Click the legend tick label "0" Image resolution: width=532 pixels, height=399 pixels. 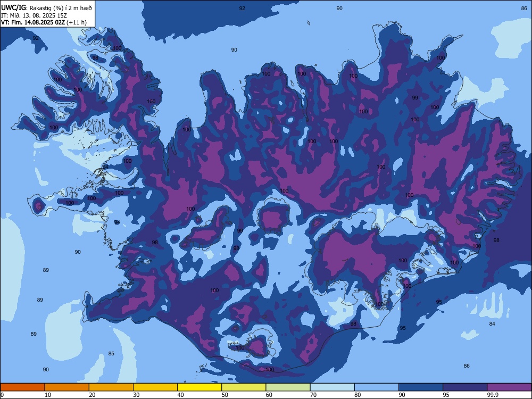coord(2,395)
